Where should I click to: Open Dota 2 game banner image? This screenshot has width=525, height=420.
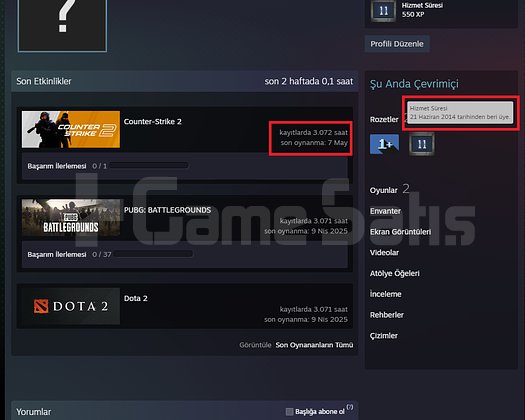click(71, 306)
